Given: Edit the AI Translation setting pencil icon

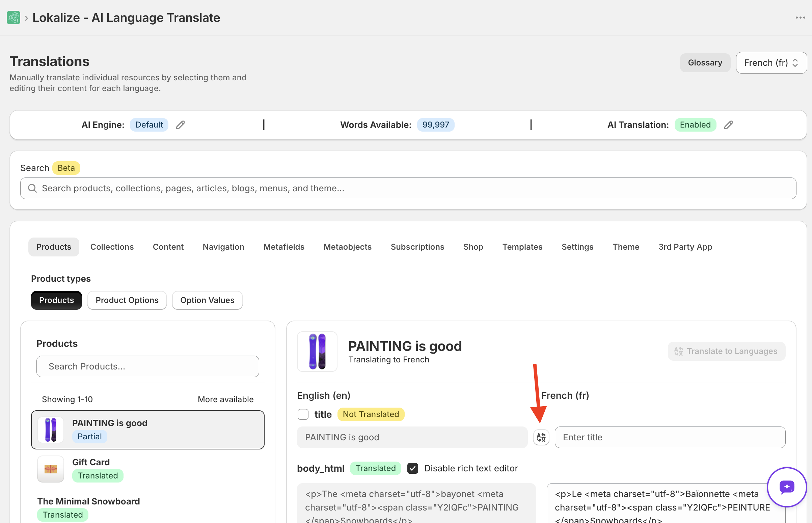Looking at the screenshot, I should click(x=728, y=125).
